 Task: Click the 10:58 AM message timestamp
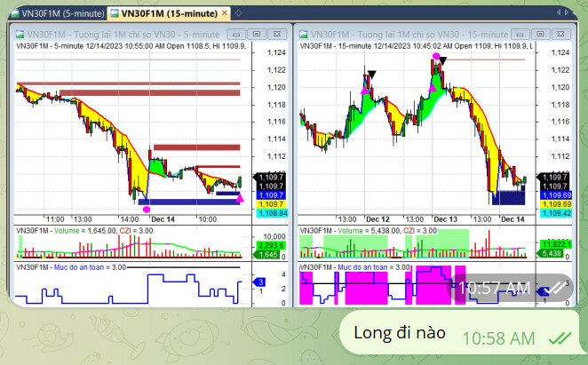click(498, 338)
